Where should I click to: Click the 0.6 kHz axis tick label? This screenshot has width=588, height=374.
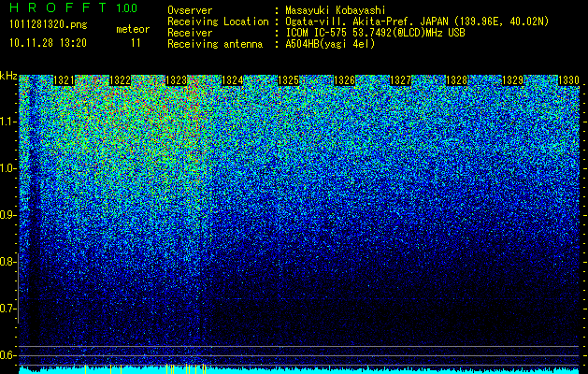[7, 355]
